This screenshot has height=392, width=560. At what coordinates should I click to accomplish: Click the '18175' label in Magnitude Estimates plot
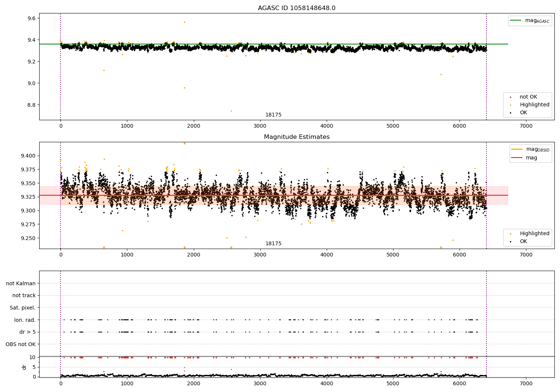273,244
